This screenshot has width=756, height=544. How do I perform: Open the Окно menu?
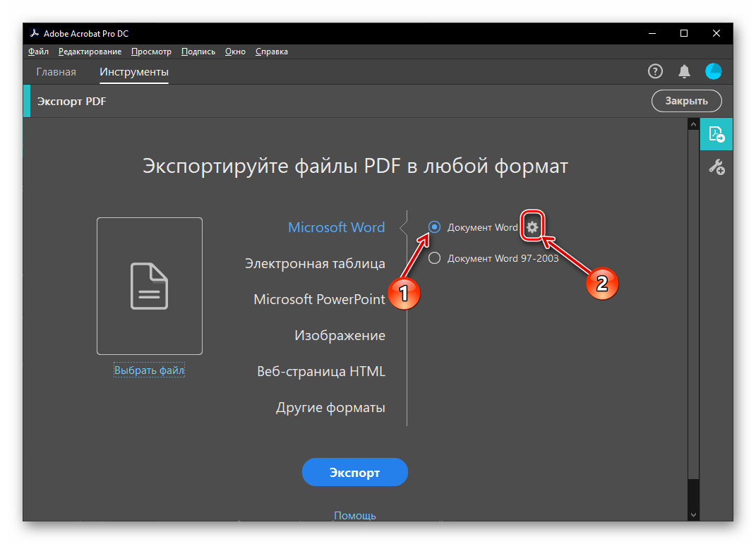point(235,52)
